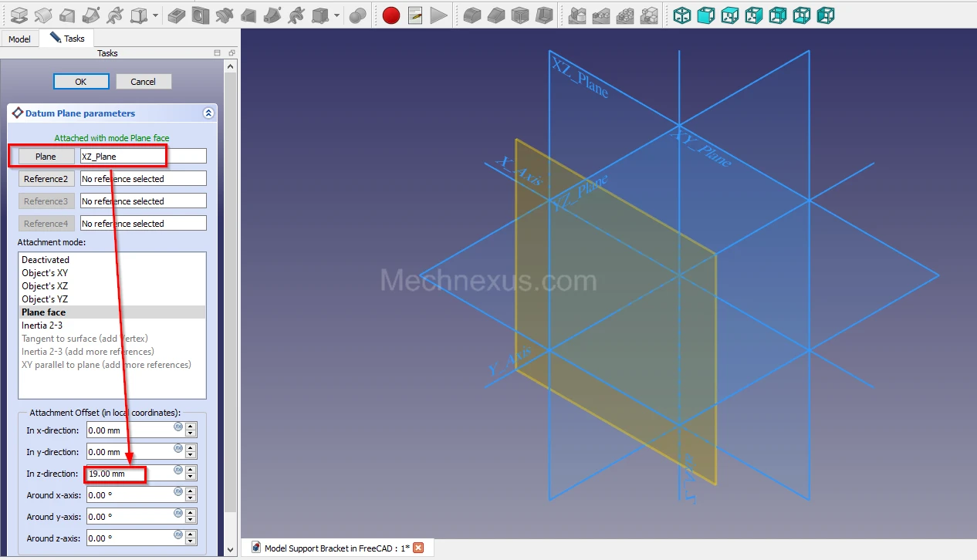Select the Pad tool icon
The height and width of the screenshot is (560, 977).
(x=19, y=15)
